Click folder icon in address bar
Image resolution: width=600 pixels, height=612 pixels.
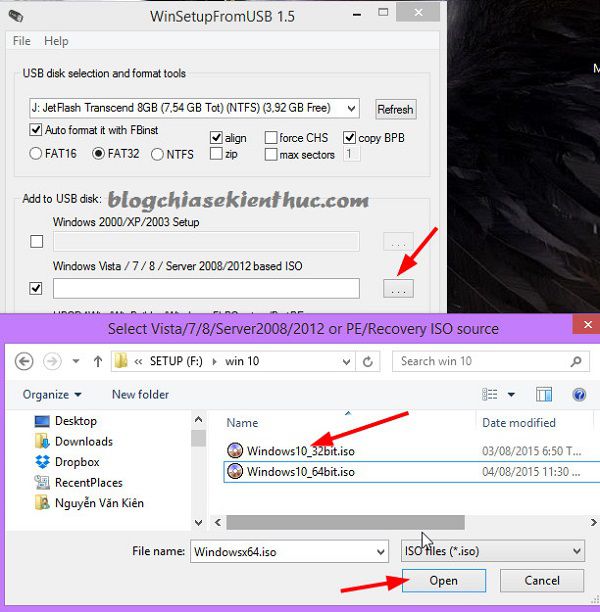coord(121,361)
